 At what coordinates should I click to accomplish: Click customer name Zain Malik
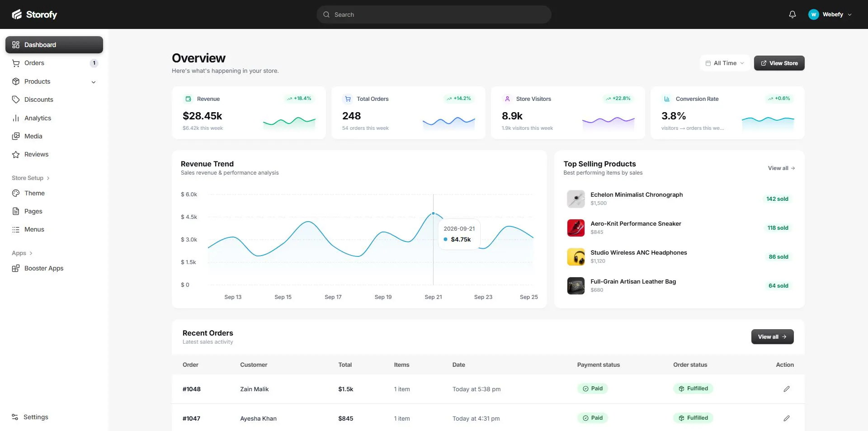(254, 389)
